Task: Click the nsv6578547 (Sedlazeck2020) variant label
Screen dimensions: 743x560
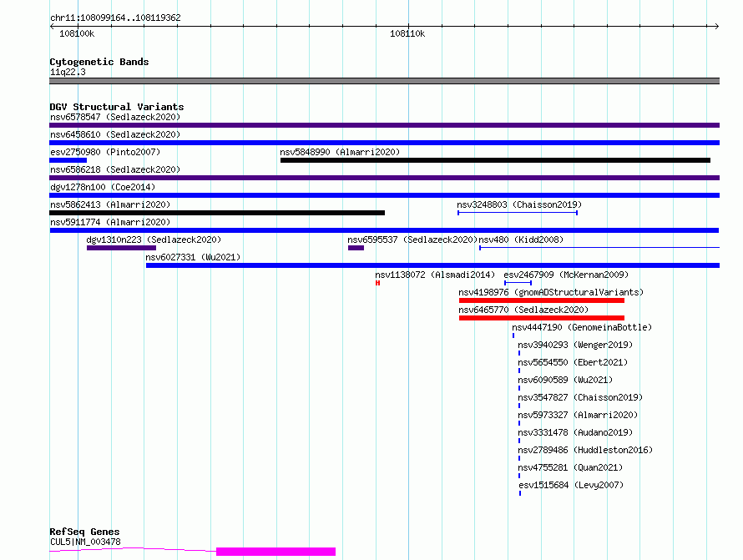Action: 115,117
